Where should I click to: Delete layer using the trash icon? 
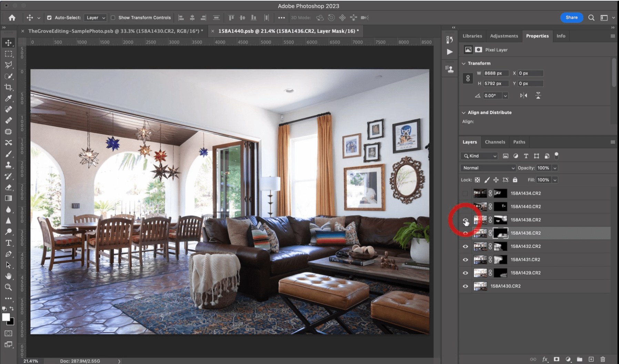point(602,359)
